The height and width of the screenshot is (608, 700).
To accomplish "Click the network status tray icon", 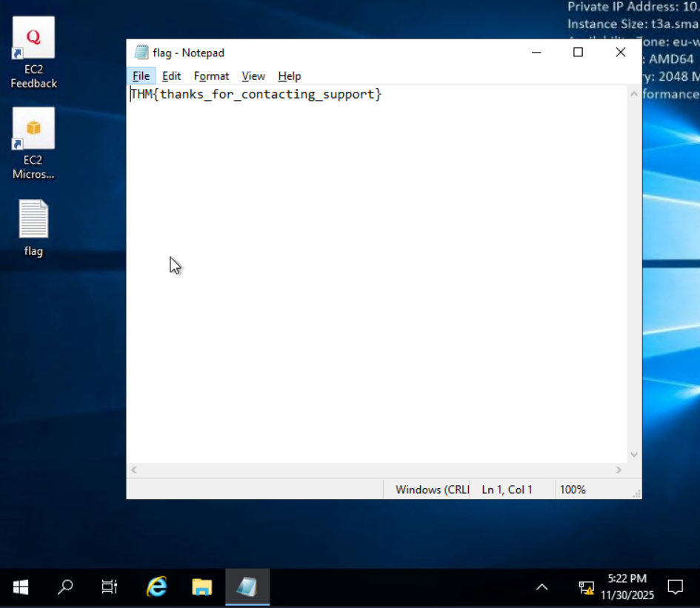I will point(586,587).
